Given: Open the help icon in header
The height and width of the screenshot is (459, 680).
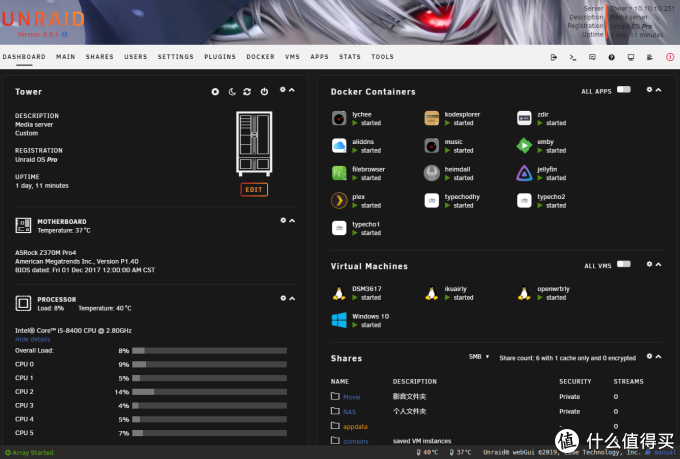Looking at the screenshot, I should [611, 57].
